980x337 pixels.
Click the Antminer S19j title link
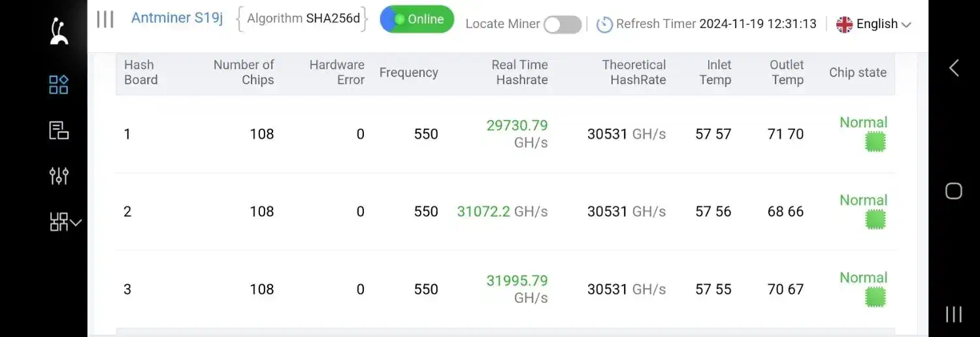[177, 18]
